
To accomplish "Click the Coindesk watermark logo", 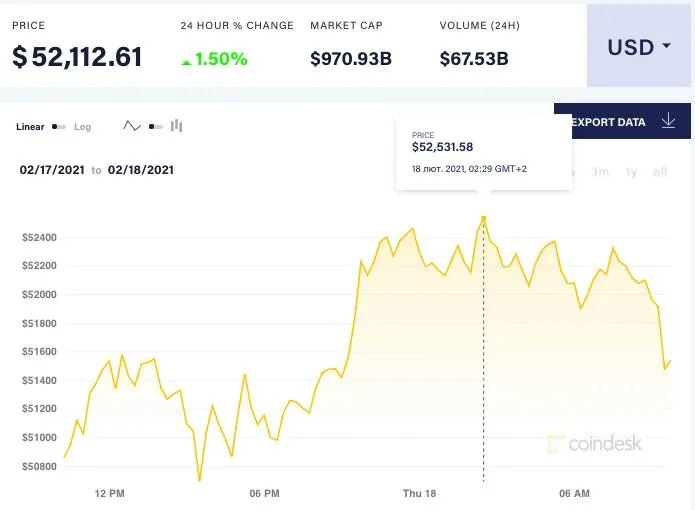I will click(x=595, y=443).
